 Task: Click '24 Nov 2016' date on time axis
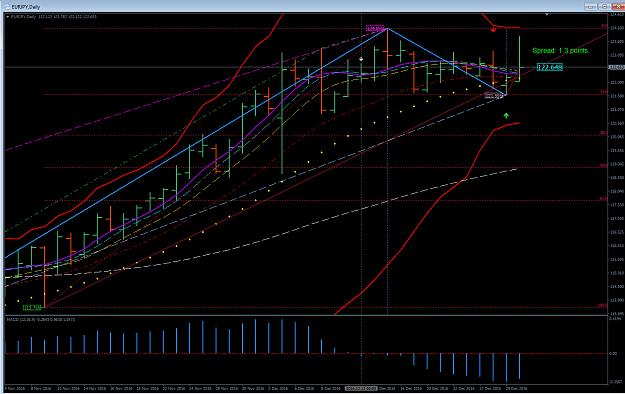pyautogui.click(x=200, y=388)
